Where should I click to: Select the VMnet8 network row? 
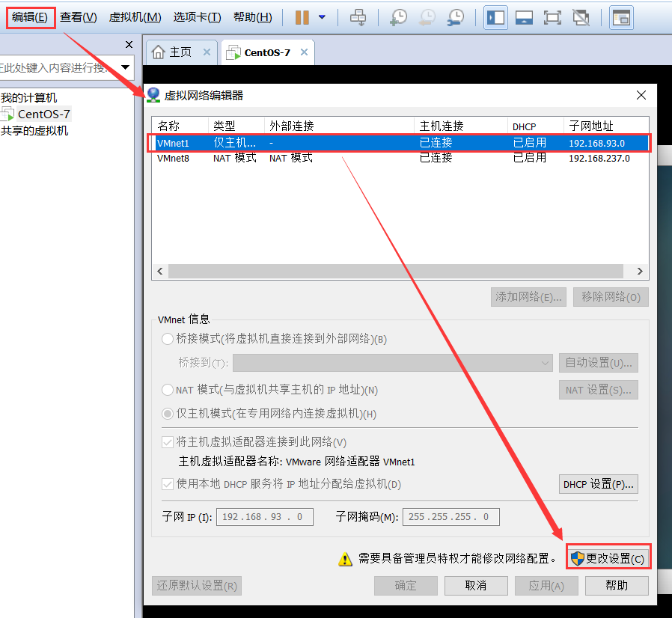(400, 158)
